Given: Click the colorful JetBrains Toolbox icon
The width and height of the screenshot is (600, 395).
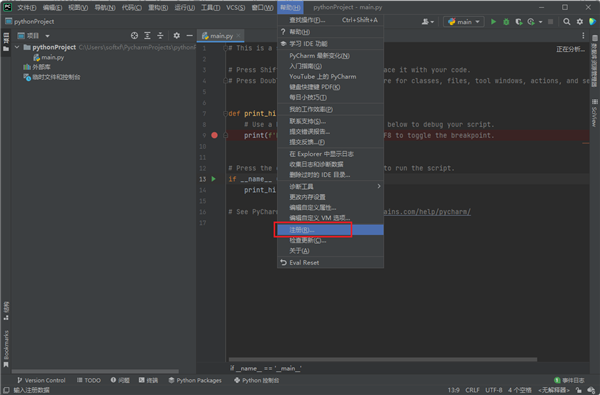Looking at the screenshot, I should click(592, 22).
